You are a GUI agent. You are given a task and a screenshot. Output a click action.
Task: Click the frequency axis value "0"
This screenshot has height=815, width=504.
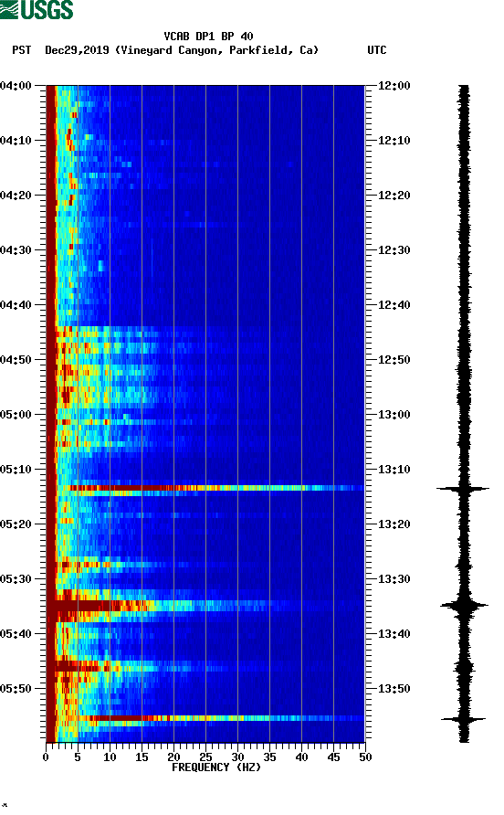(x=46, y=757)
